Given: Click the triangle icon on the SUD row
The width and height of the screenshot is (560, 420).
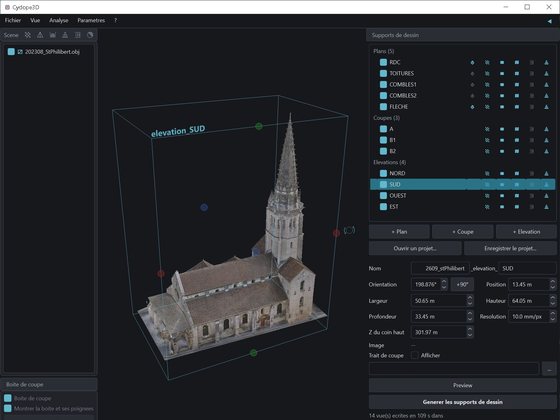Looking at the screenshot, I should tap(546, 184).
